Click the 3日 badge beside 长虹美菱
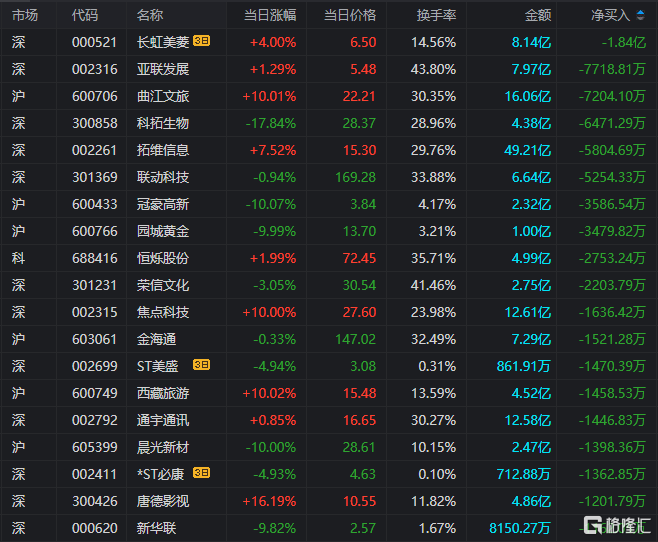This screenshot has height=542, width=658. tap(201, 41)
